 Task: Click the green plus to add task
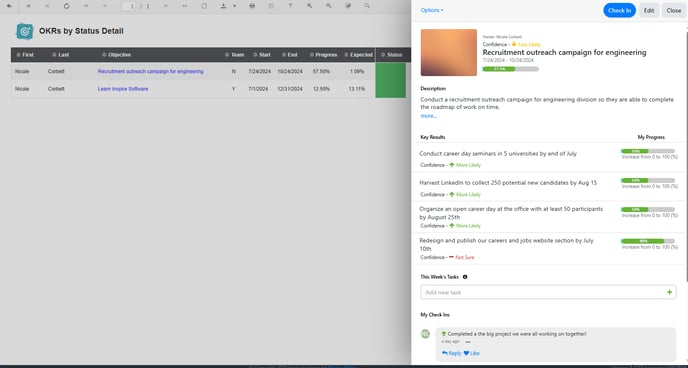coord(669,292)
